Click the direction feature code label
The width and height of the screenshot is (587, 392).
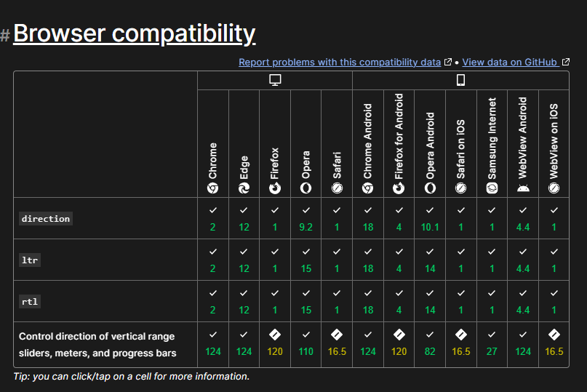[x=46, y=219]
